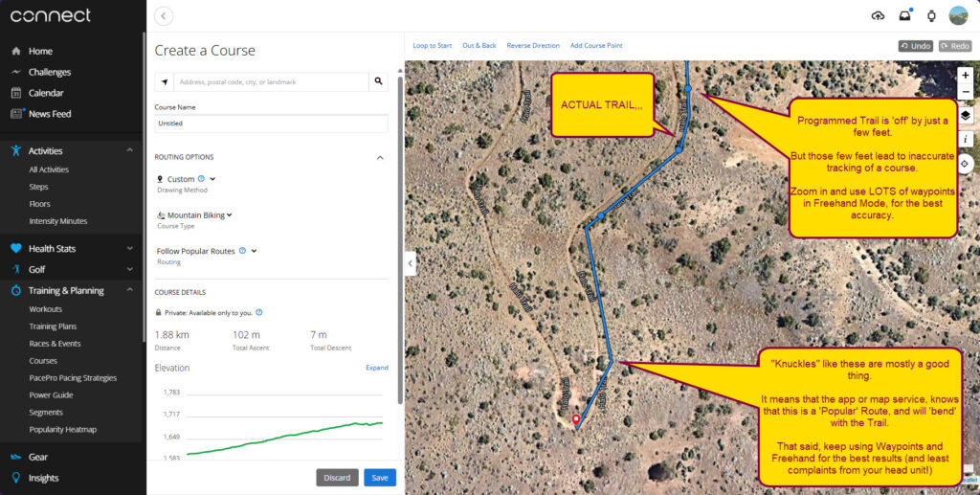The image size is (980, 495).
Task: Open Popularity Heatmap in sidebar
Action: click(x=62, y=429)
